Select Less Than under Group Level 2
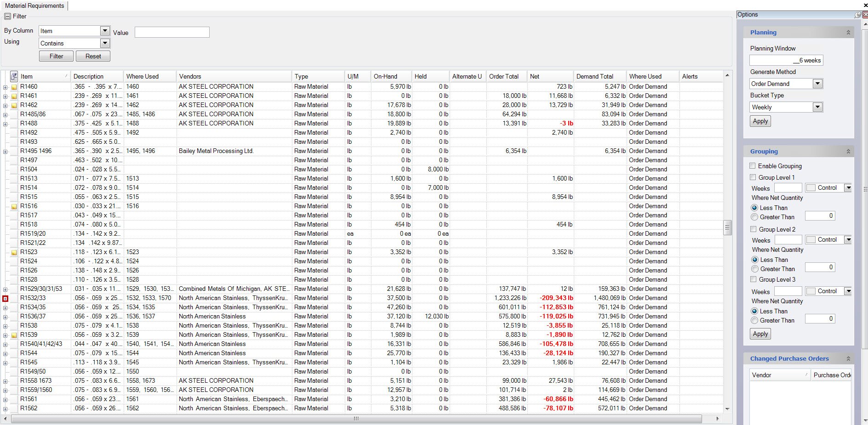The image size is (868, 425). coord(755,260)
